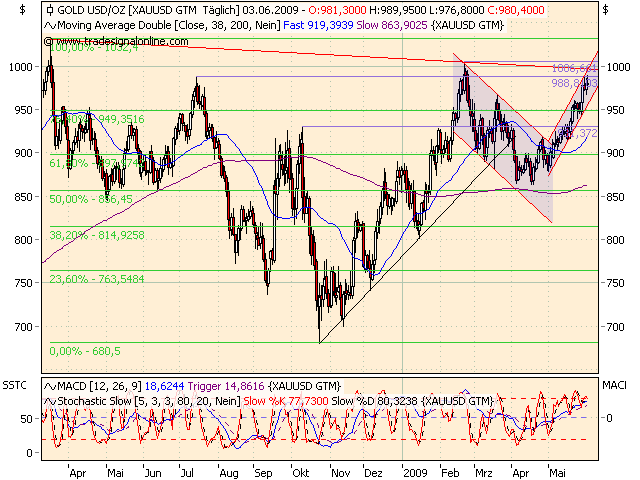Click the 38,20% - 814,9258 Fibonacci label

[97, 235]
